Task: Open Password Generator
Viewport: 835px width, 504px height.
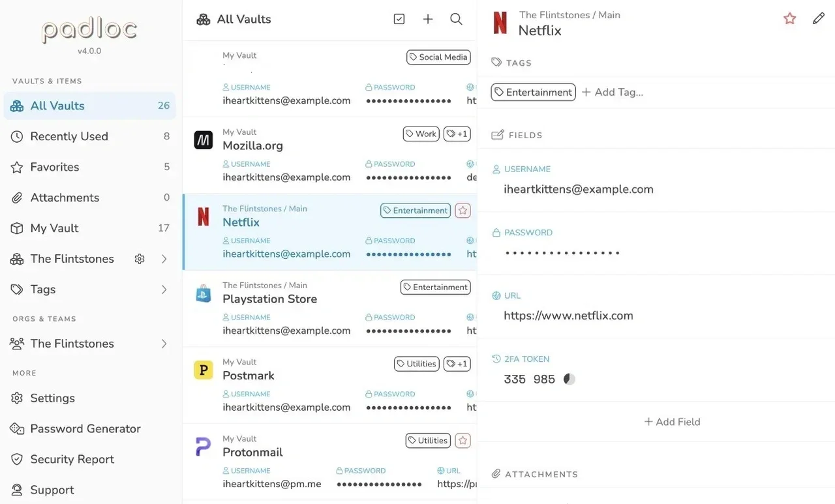Action: (x=90, y=429)
